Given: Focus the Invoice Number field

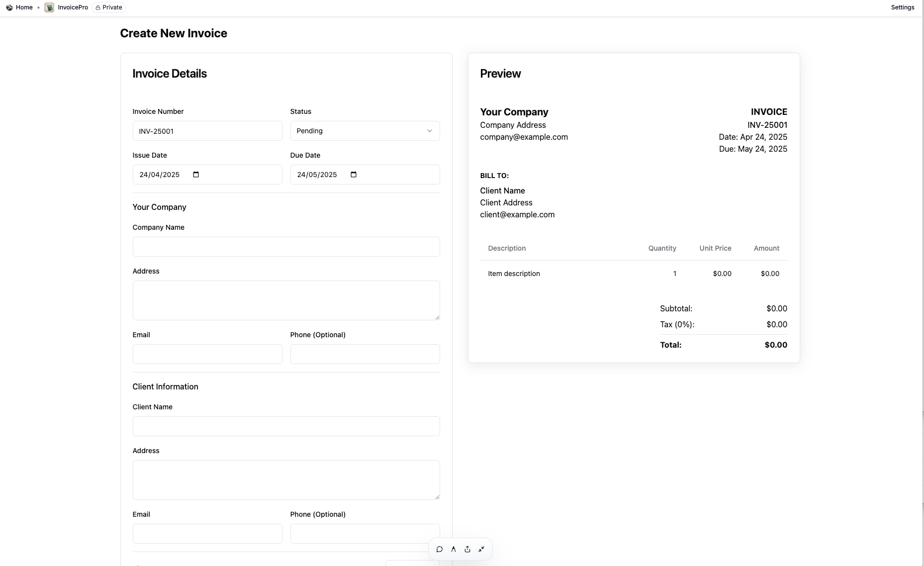Looking at the screenshot, I should point(207,131).
